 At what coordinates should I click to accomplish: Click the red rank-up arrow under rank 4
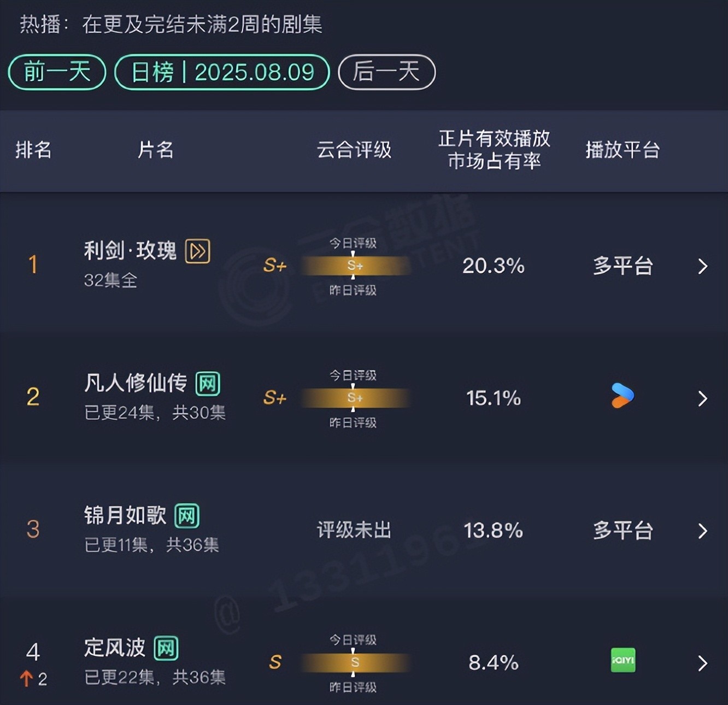point(26,679)
